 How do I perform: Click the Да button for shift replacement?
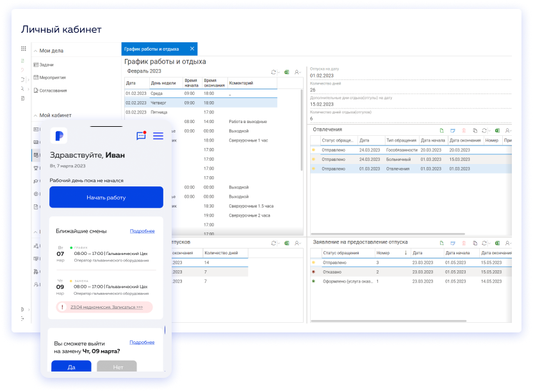coord(71,367)
